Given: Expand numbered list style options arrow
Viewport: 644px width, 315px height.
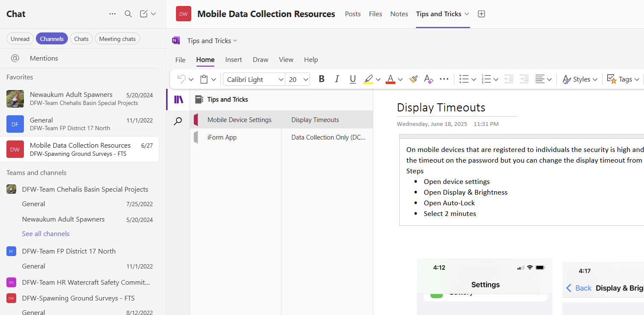Looking at the screenshot, I should click(x=496, y=79).
